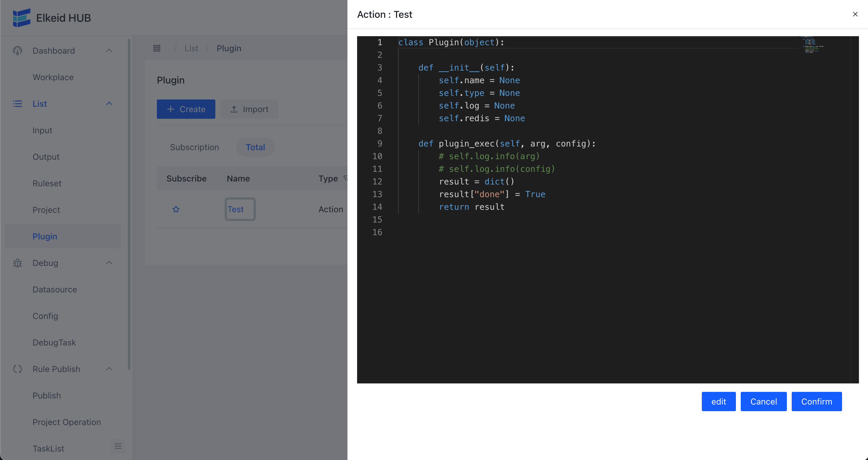
Task: Click the Rule Publish sync icon
Action: pyautogui.click(x=17, y=369)
